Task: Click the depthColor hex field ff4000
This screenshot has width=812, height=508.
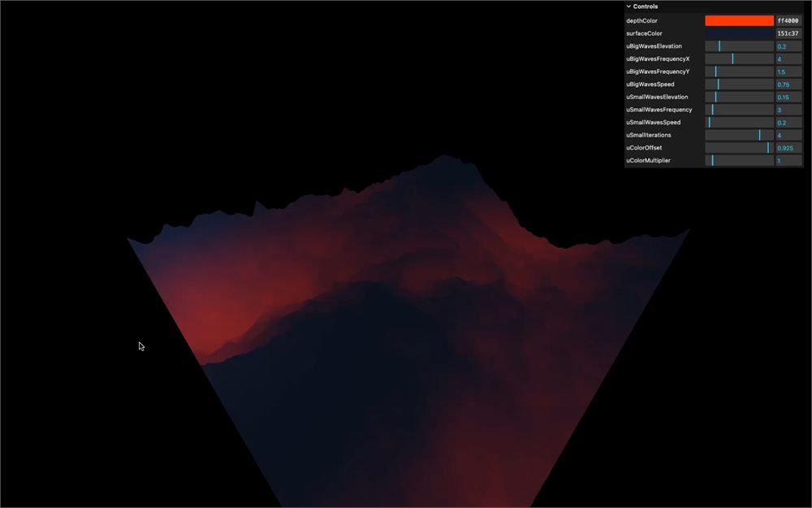Action: [x=788, y=21]
